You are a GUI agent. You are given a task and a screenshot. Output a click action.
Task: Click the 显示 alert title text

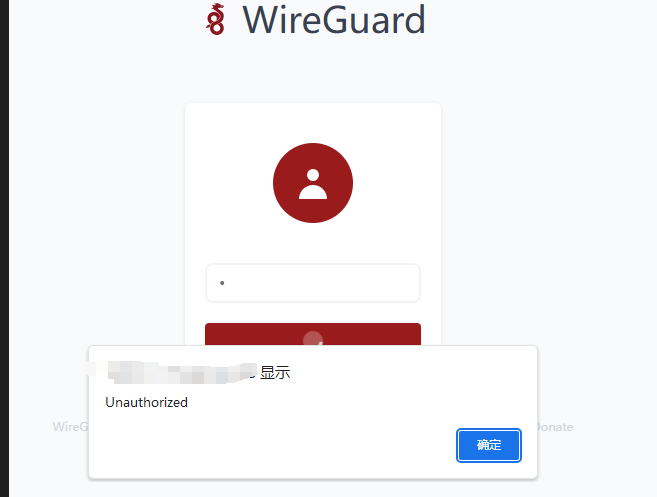(x=275, y=372)
